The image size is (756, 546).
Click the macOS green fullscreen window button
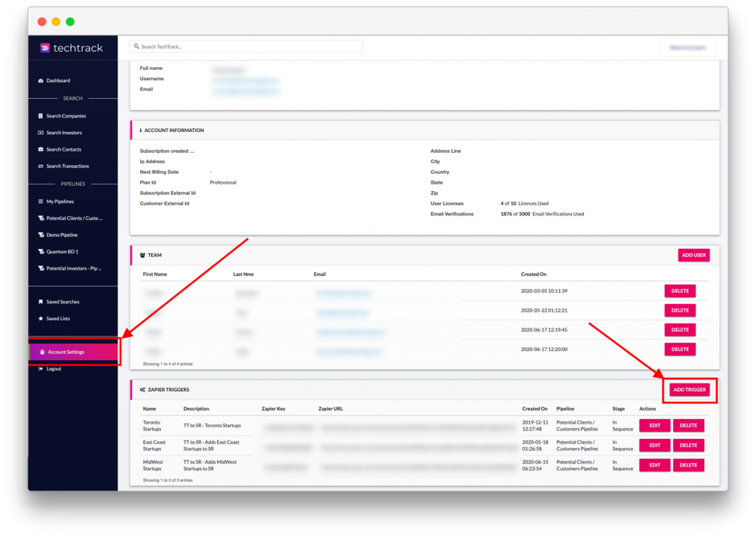coord(70,21)
